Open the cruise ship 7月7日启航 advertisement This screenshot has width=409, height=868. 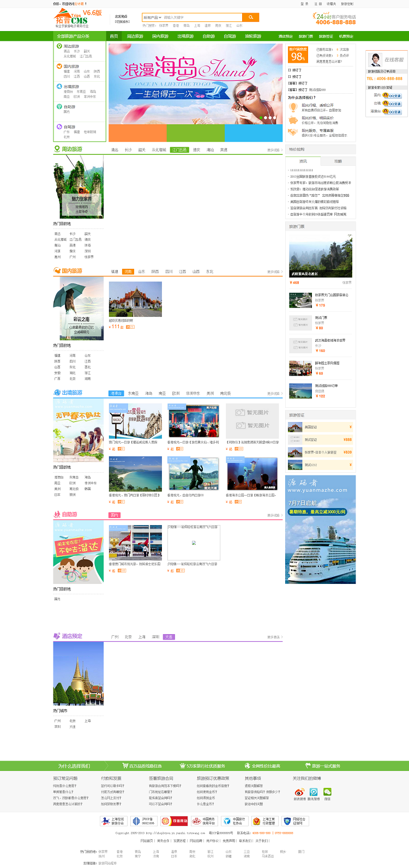[321, 529]
